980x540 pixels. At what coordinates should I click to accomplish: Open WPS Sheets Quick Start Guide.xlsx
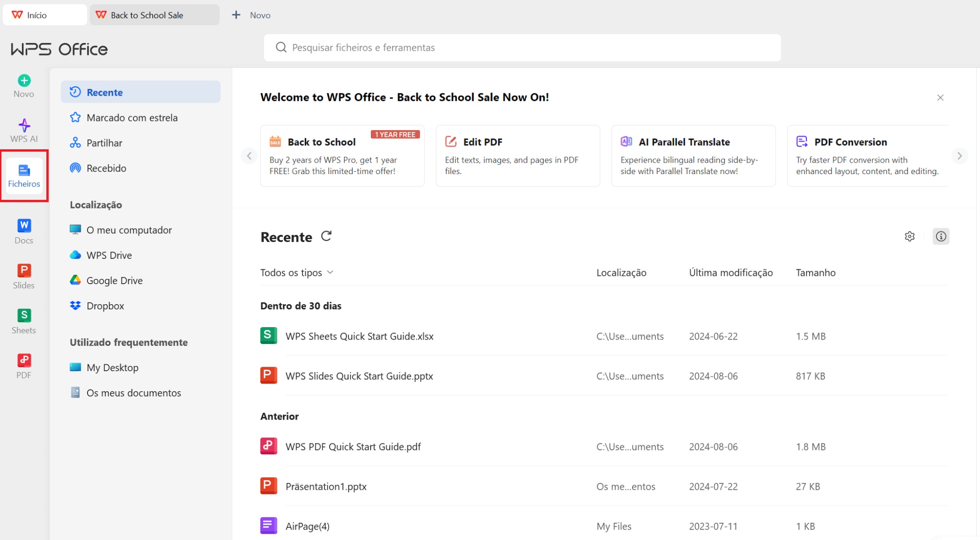[x=359, y=336]
